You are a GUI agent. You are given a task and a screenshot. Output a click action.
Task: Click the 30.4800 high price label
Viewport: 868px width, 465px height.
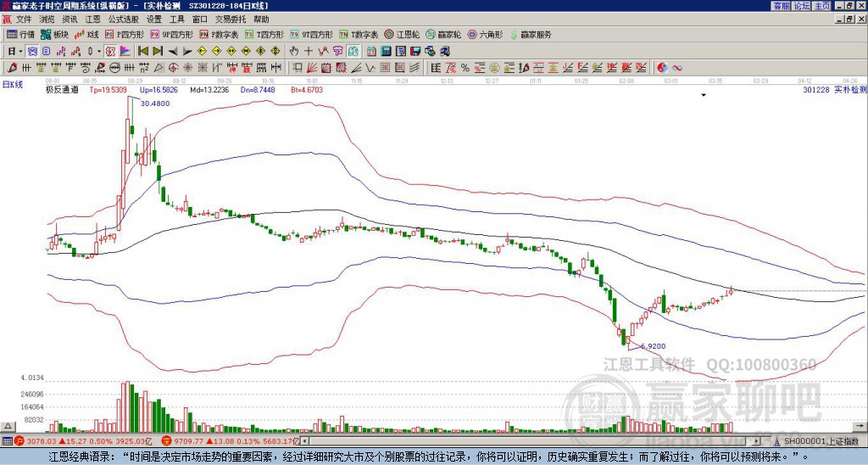[155, 104]
